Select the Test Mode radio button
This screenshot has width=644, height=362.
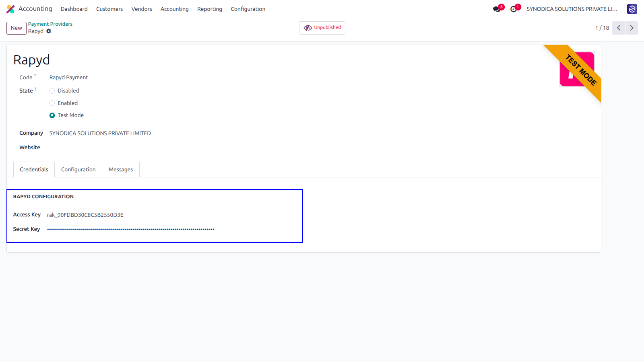(52, 115)
